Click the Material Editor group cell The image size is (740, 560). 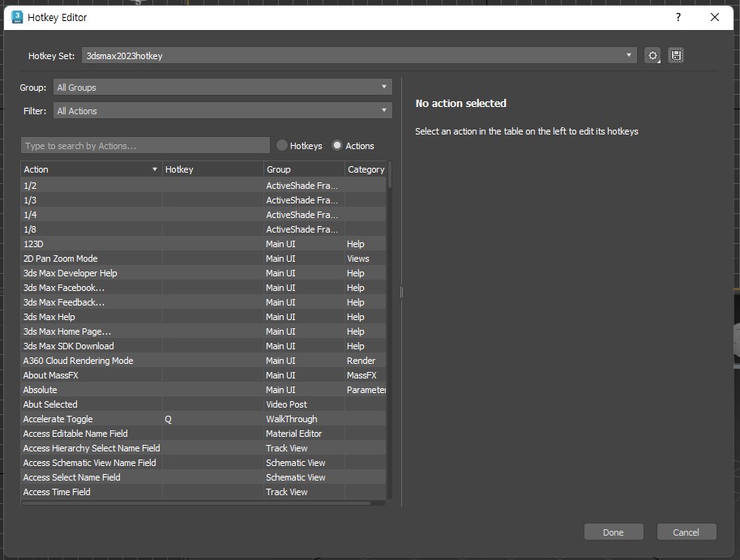[x=304, y=434]
